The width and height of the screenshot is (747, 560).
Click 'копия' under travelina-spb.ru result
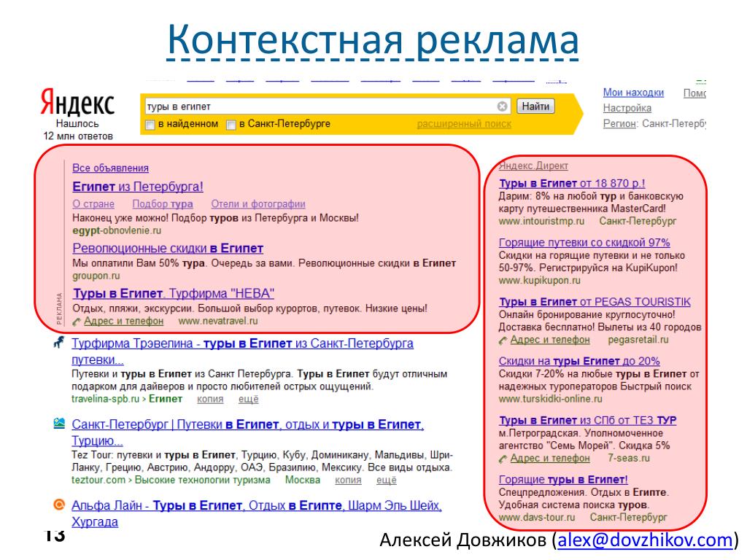pyautogui.click(x=210, y=399)
